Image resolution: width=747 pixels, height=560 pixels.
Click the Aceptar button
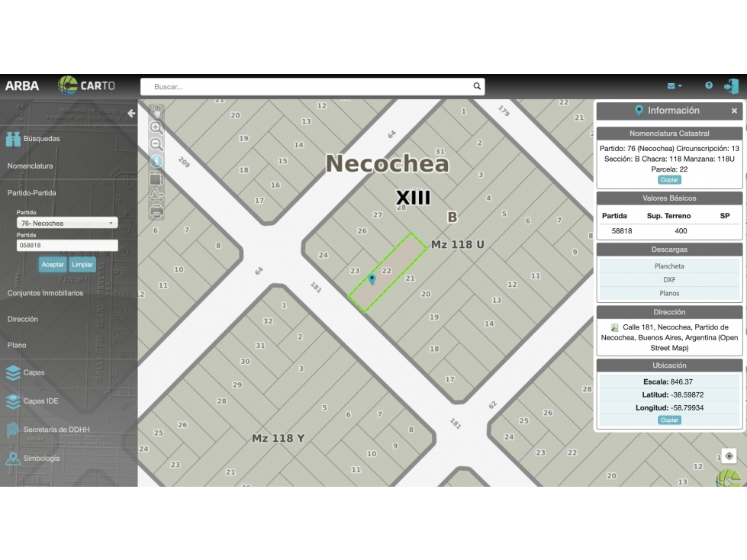[x=53, y=265]
